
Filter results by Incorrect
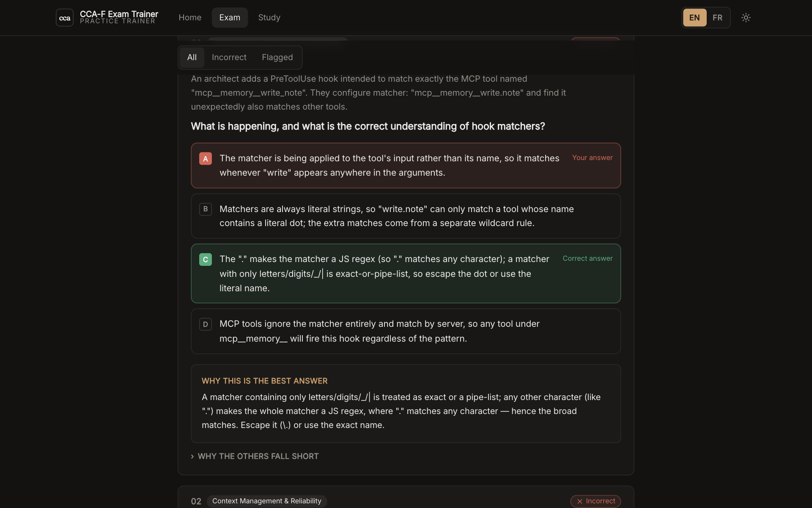(x=229, y=58)
